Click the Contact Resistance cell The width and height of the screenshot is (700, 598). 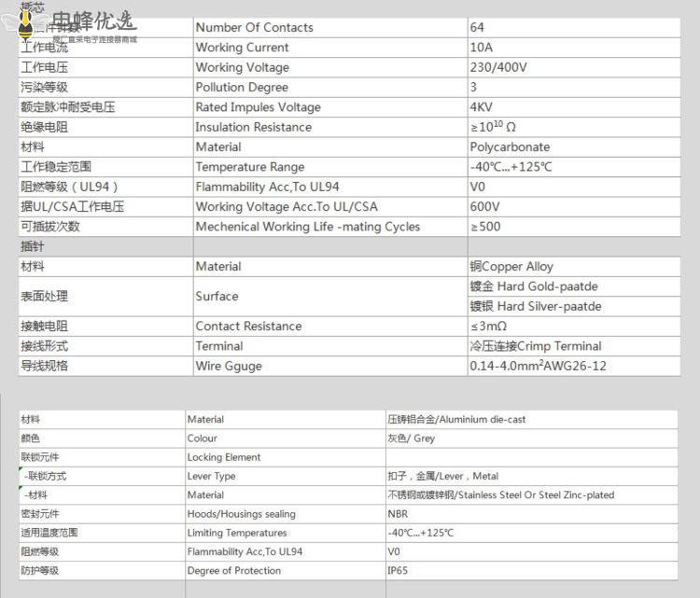(248, 327)
